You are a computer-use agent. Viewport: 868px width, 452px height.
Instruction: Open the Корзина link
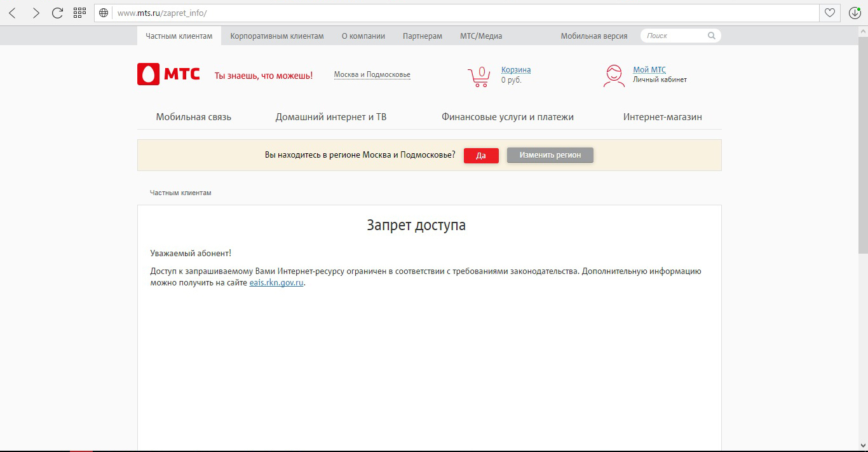[516, 70]
